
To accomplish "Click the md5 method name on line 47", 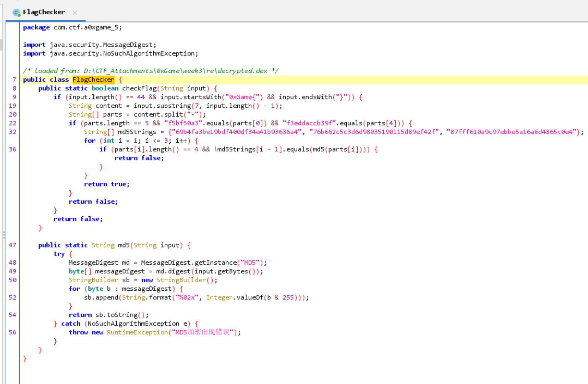I will [x=124, y=245].
